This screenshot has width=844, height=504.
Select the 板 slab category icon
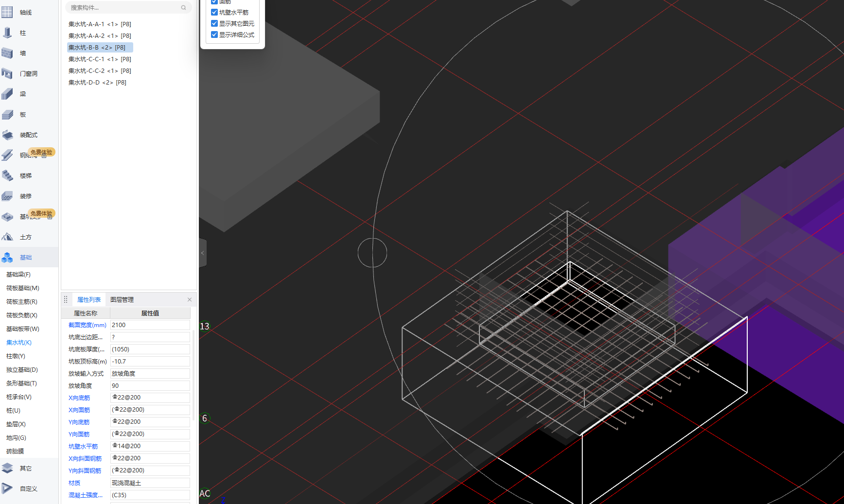pos(7,114)
